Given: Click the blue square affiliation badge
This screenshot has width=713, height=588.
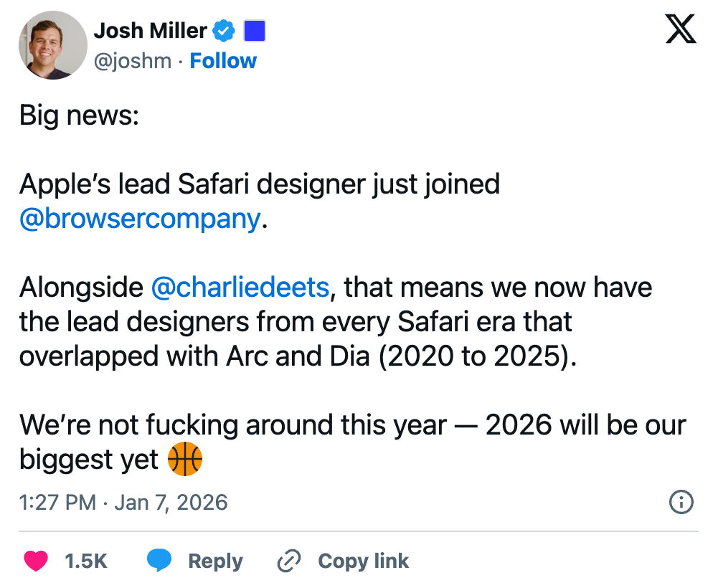Looking at the screenshot, I should (255, 31).
